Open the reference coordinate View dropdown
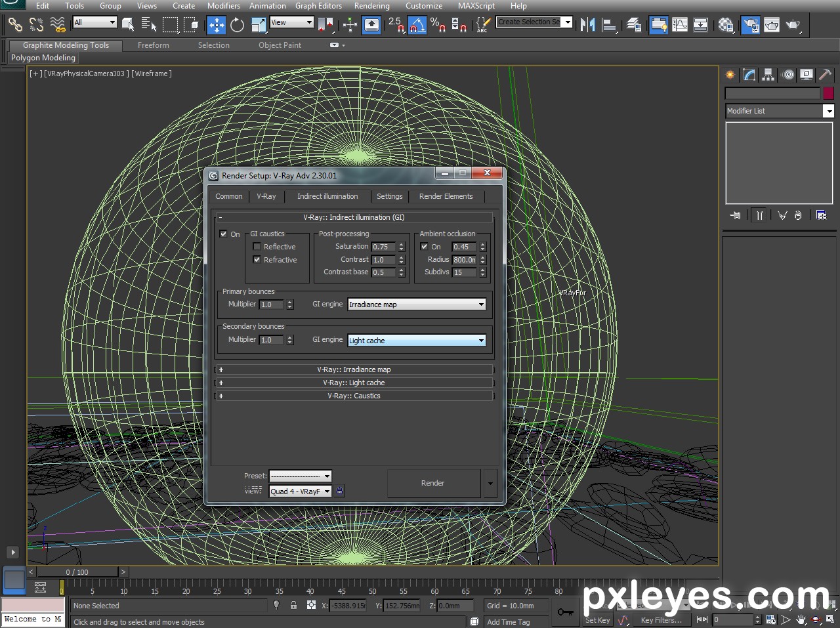Viewport: 840px width, 628px height. pyautogui.click(x=292, y=22)
